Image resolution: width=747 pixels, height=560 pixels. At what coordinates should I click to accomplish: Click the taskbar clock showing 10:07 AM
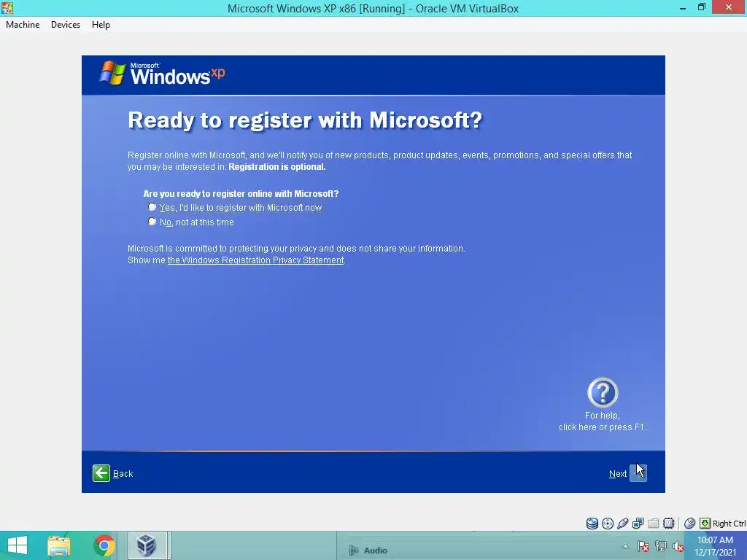[715, 546]
